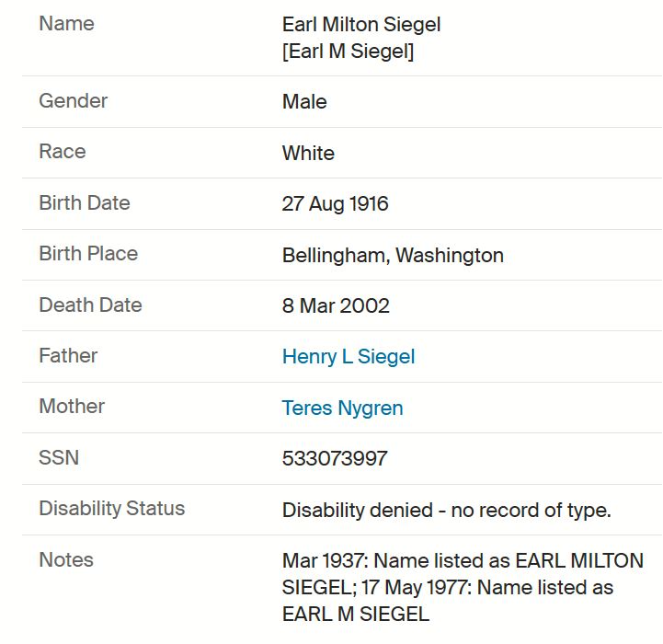Click birth place Bellingham, Washington
The image size is (663, 644).
click(x=393, y=255)
